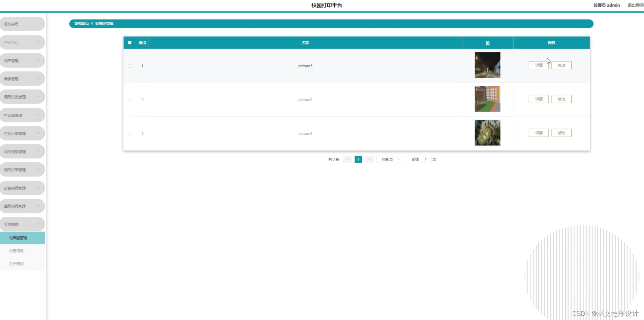Click the picture3 name cell
Image resolution: width=644 pixels, height=320 pixels.
pos(305,66)
